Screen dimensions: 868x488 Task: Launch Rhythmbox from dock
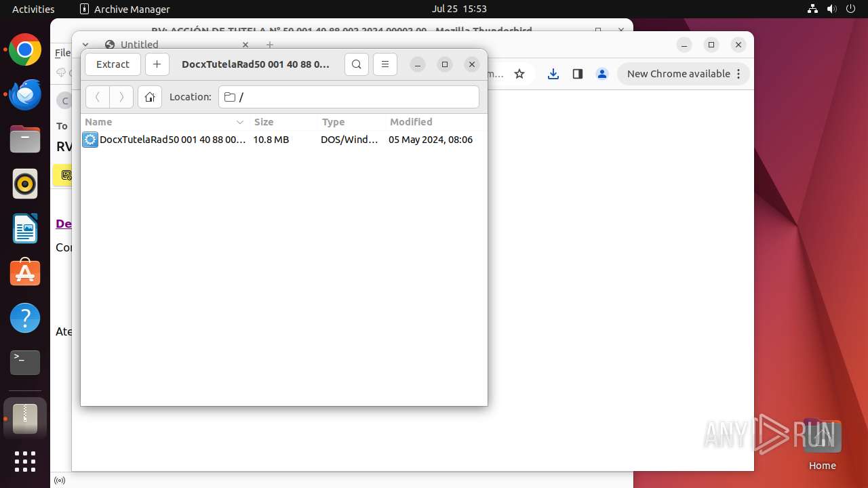point(25,184)
